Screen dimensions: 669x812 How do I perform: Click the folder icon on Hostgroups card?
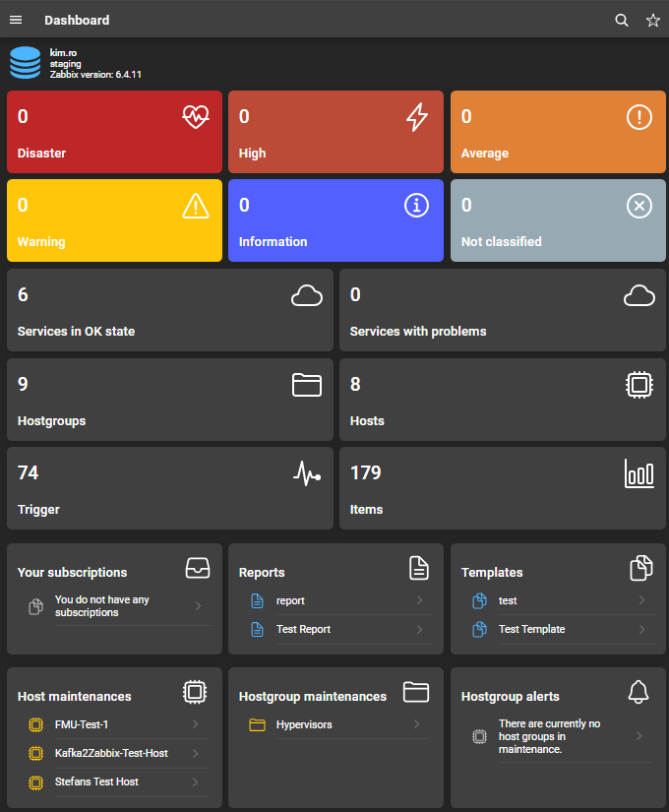pyautogui.click(x=307, y=385)
